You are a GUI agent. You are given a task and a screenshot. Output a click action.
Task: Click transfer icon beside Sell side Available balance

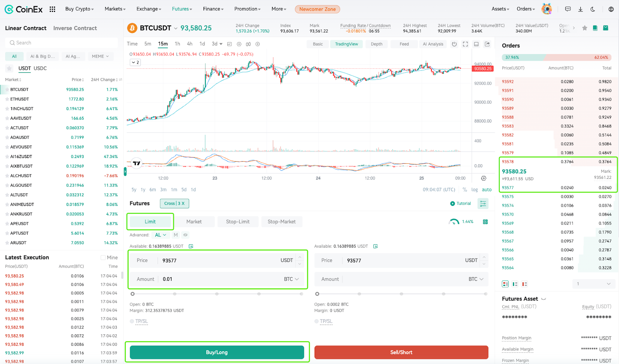click(375, 246)
